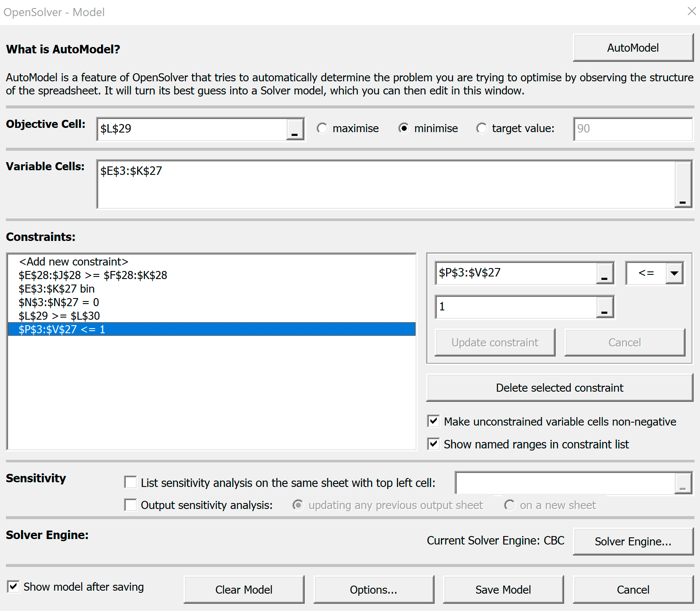The image size is (700, 611).
Task: Select constraint $N$3:$N$27 = 0
Action: tap(212, 302)
